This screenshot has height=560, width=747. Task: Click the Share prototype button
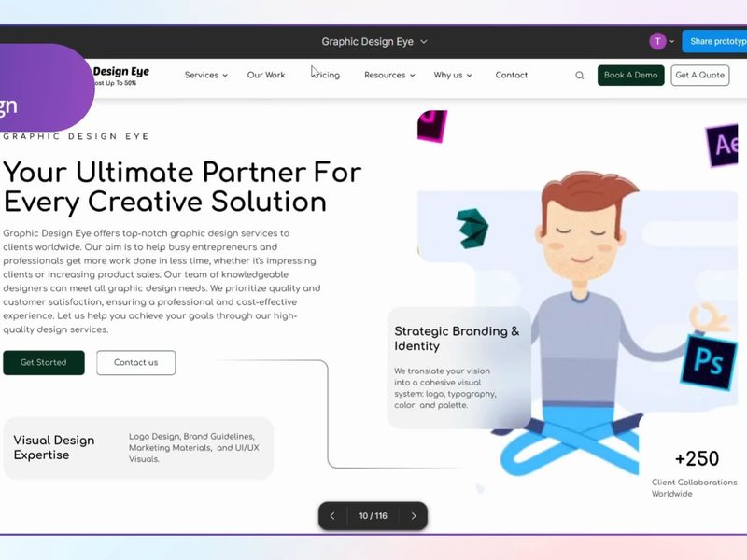(714, 41)
